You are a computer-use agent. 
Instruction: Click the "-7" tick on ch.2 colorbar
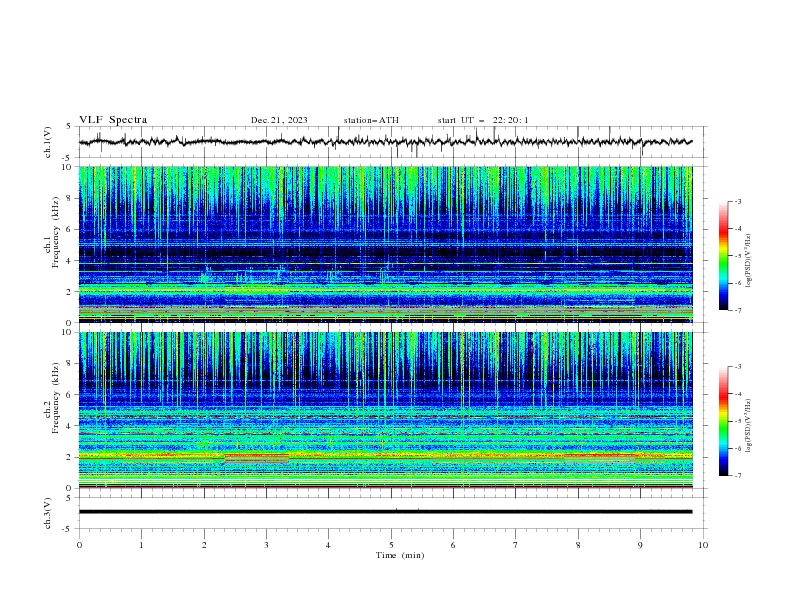coord(738,475)
